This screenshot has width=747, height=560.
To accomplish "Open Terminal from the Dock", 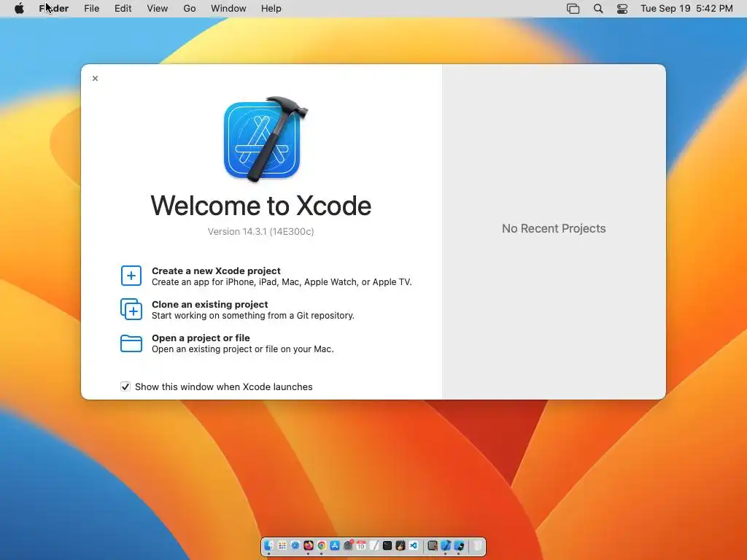I will (387, 545).
